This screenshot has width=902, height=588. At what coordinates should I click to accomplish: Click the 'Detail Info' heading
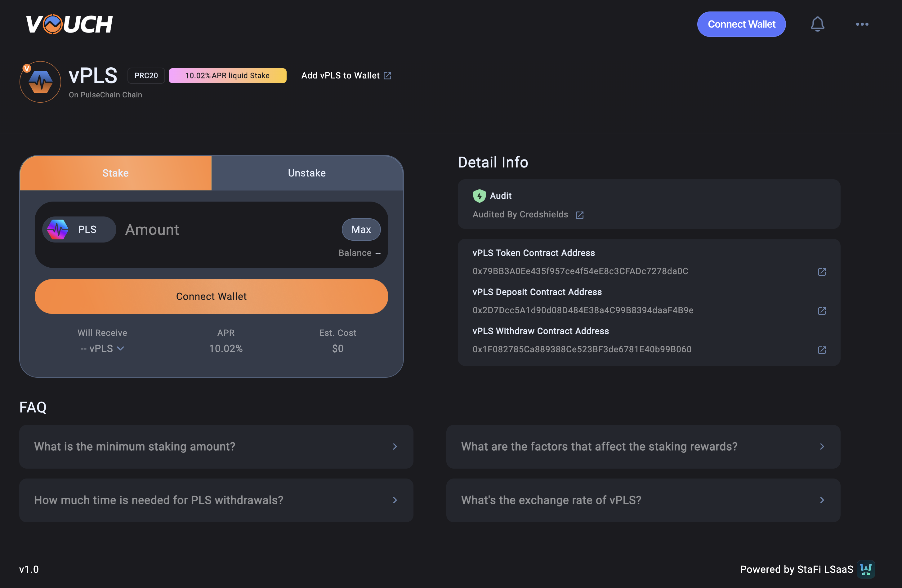click(x=493, y=162)
